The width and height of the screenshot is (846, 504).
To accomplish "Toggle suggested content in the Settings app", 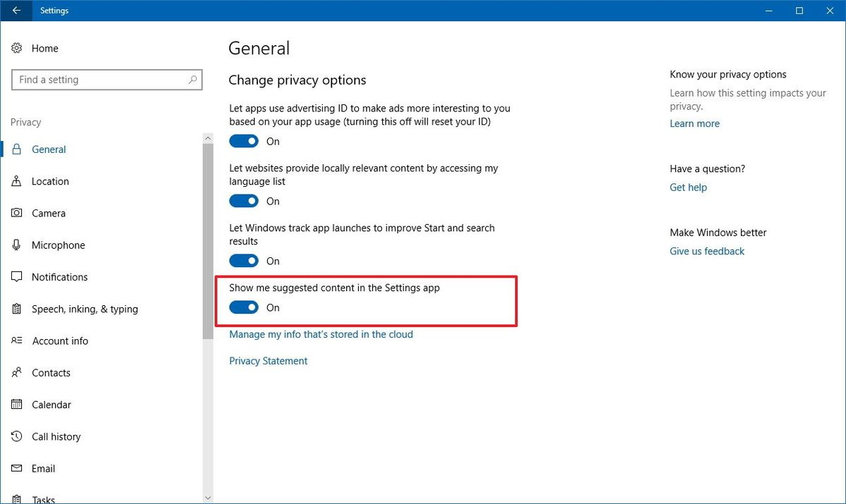I will pyautogui.click(x=243, y=307).
